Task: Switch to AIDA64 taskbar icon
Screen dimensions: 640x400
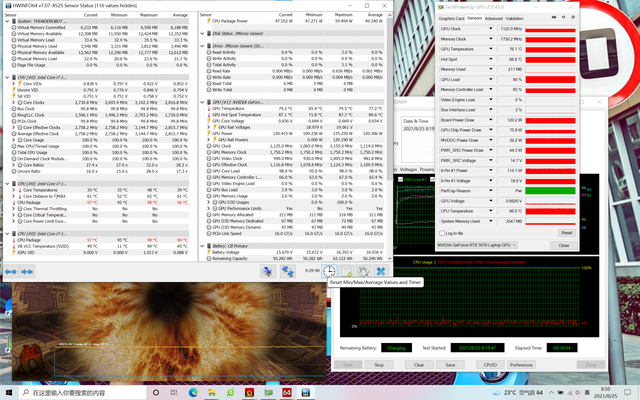Action: [287, 393]
